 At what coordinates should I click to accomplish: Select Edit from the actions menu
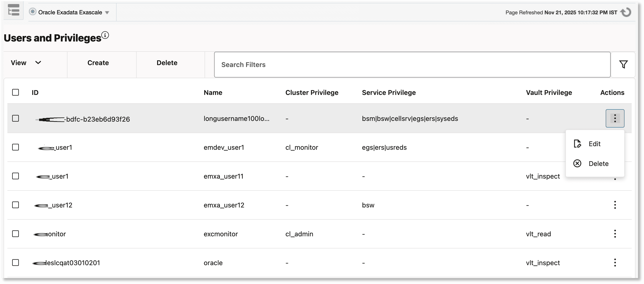[594, 144]
